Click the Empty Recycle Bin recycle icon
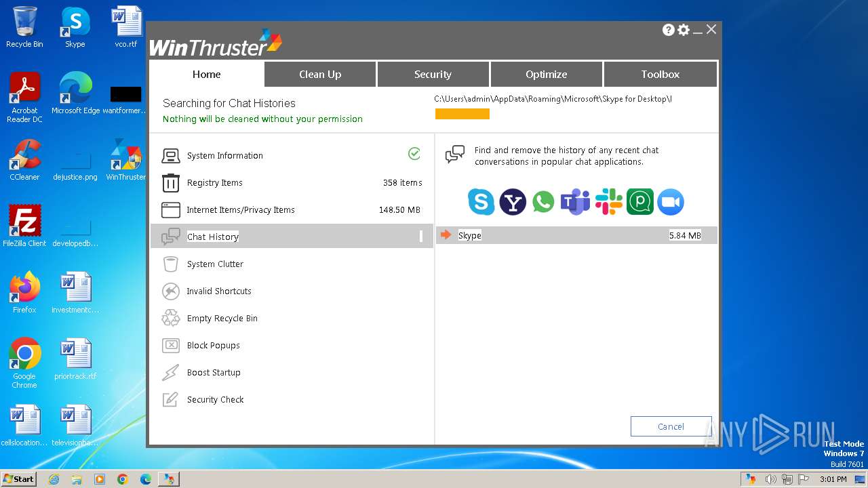This screenshot has width=868, height=488. tap(170, 319)
